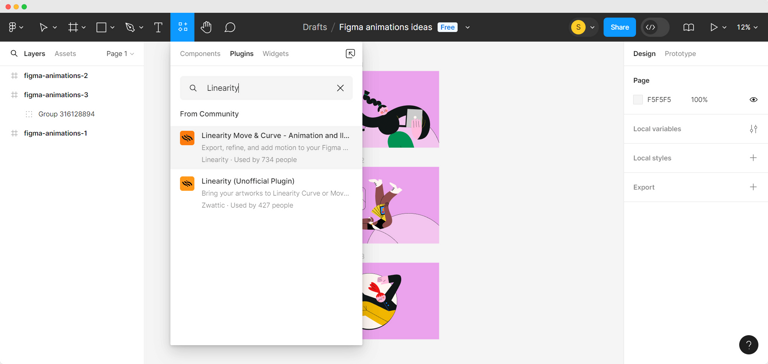768x364 pixels.
Task: Click the page background color swatch
Action: tap(638, 100)
